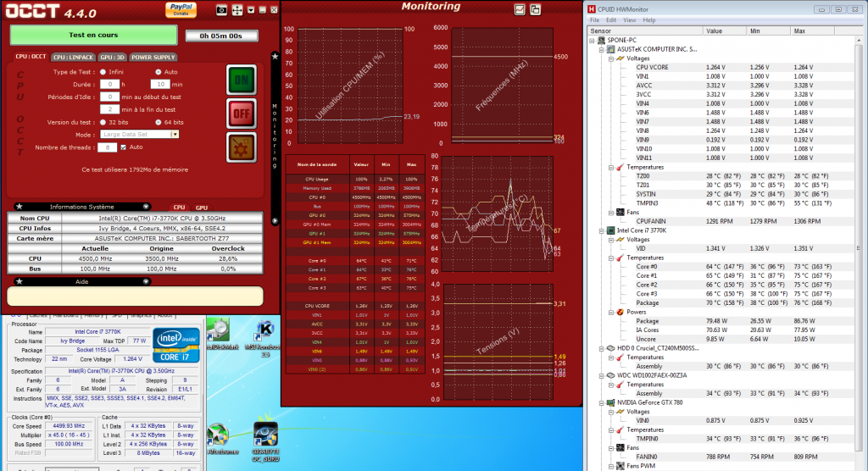The height and width of the screenshot is (471, 868).
Task: Click the idle minutes at test end field
Action: [x=109, y=109]
